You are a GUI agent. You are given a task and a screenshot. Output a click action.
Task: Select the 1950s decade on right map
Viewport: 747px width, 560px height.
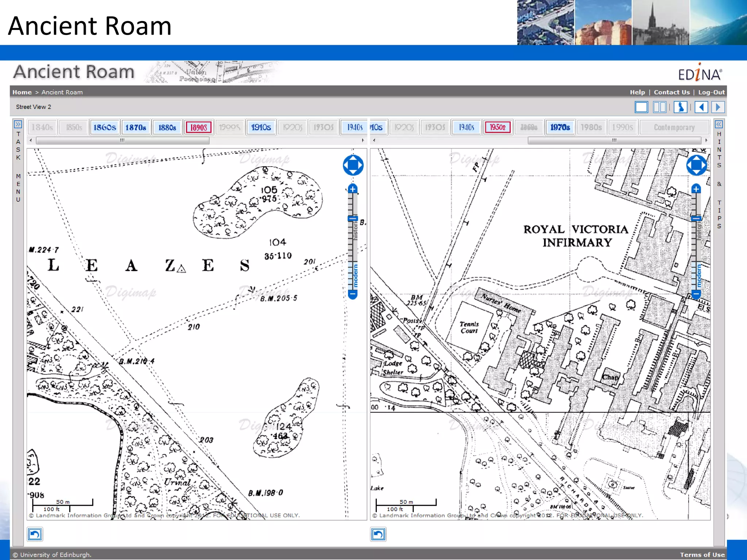pos(497,127)
